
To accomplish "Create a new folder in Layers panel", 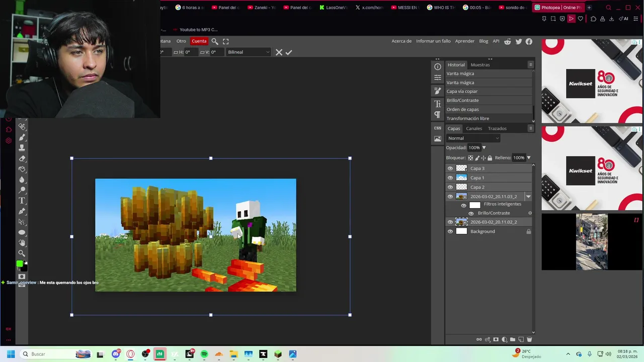I will pyautogui.click(x=513, y=339).
